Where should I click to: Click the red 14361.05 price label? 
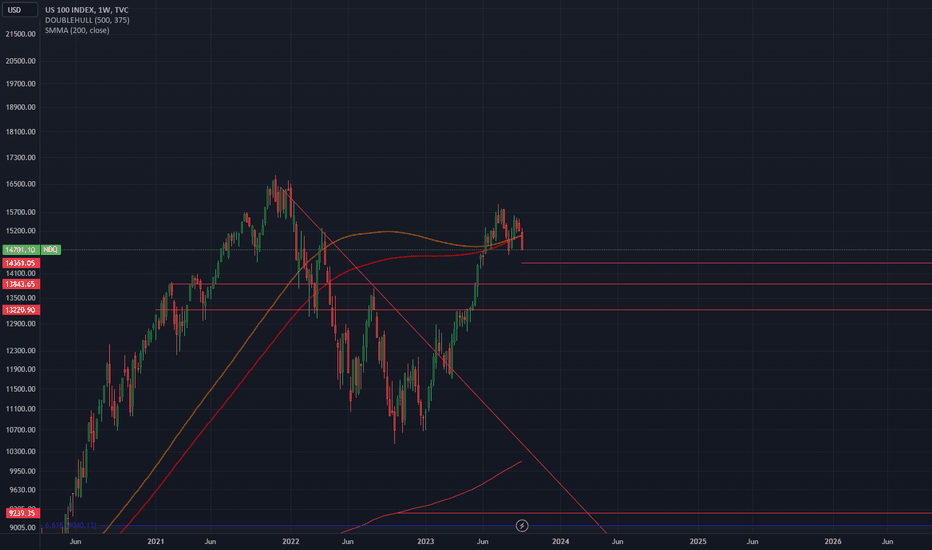pyautogui.click(x=21, y=263)
